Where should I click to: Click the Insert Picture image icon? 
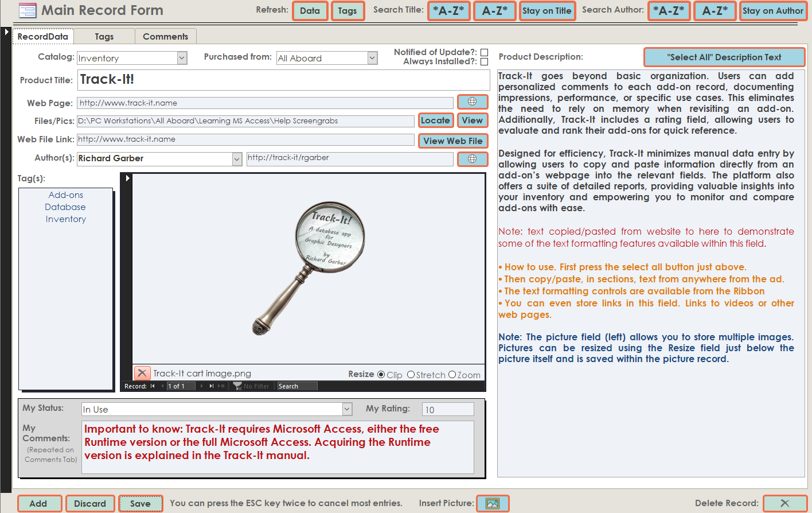click(493, 503)
